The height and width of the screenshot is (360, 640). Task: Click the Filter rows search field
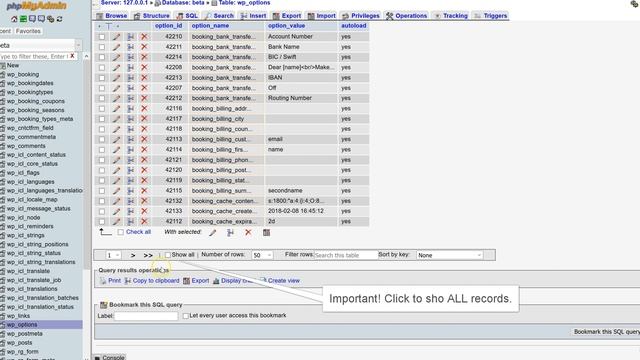pyautogui.click(x=346, y=256)
